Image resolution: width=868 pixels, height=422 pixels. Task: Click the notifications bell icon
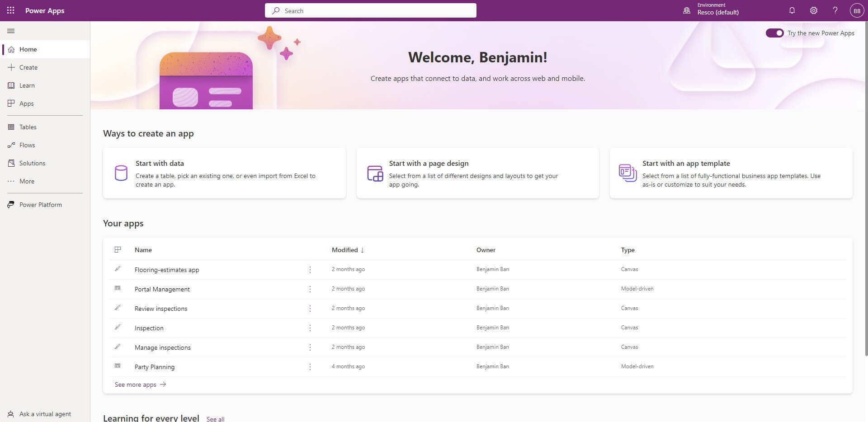(x=792, y=10)
